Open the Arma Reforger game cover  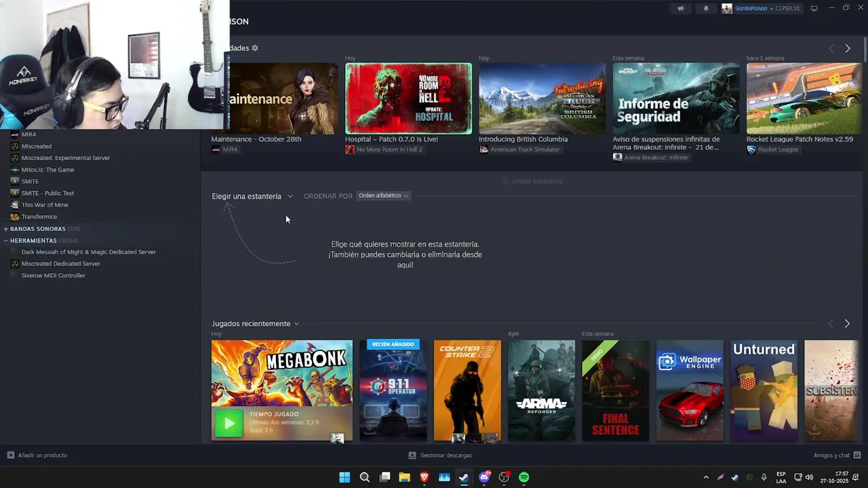(x=541, y=390)
